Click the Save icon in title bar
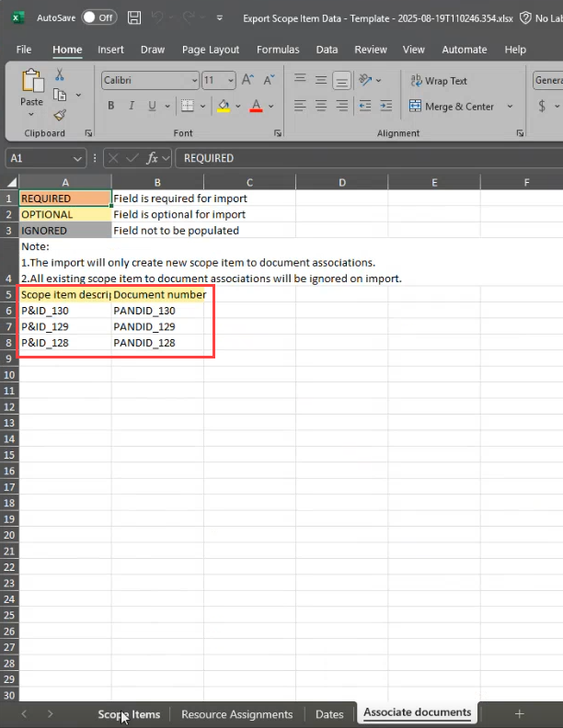Screen dimensions: 563x728 (134, 17)
